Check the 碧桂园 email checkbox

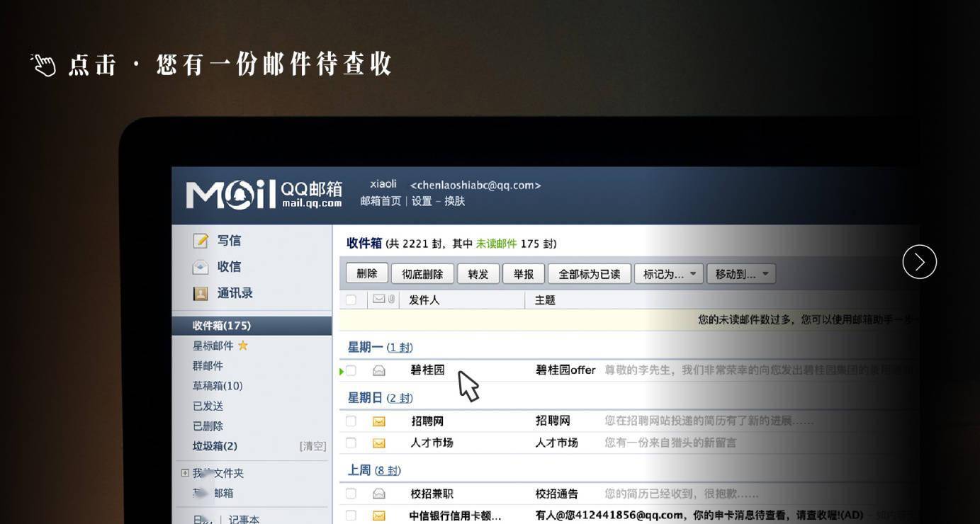click(351, 370)
